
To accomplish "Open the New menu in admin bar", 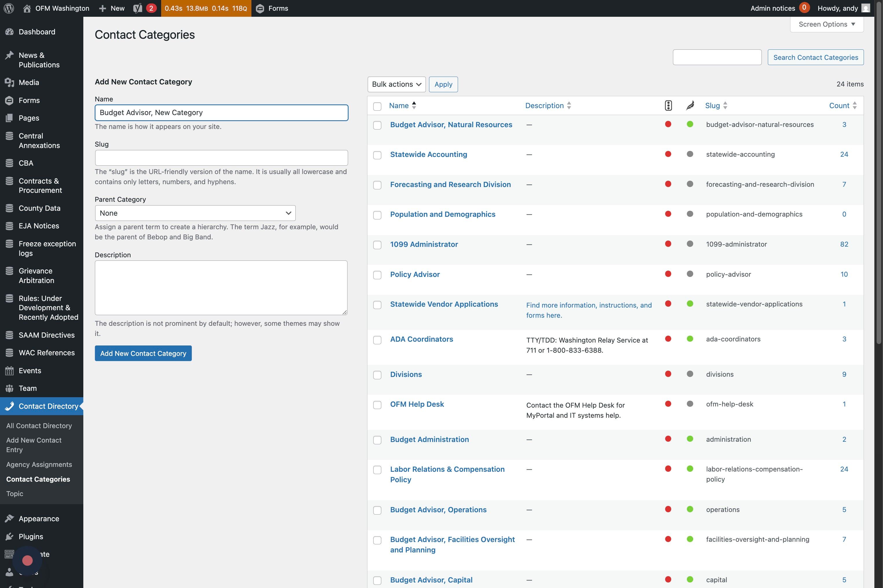I will click(111, 8).
